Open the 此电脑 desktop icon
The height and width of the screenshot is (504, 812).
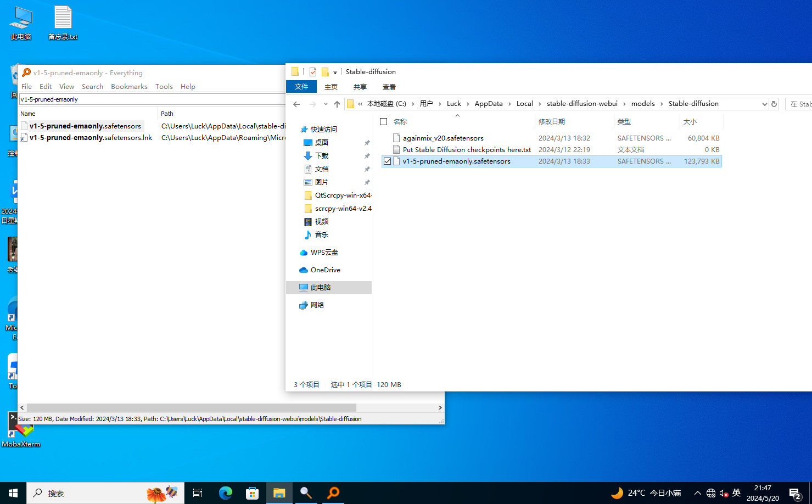(21, 23)
